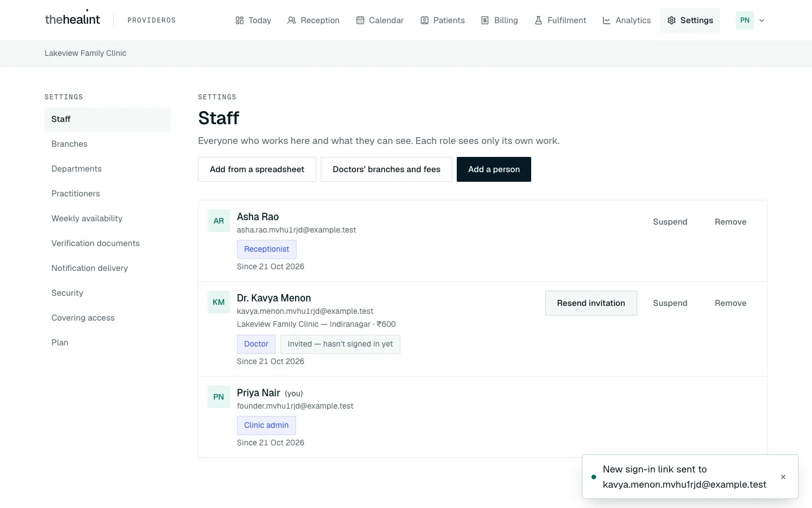Open Covering access settings
Image resolution: width=812 pixels, height=508 pixels.
pos(108,318)
